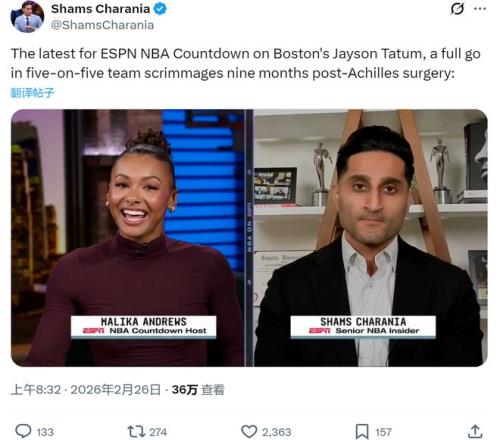The height and width of the screenshot is (440, 500).
Task: Click the post timestamp 2026年2月26日
Action: 115,389
